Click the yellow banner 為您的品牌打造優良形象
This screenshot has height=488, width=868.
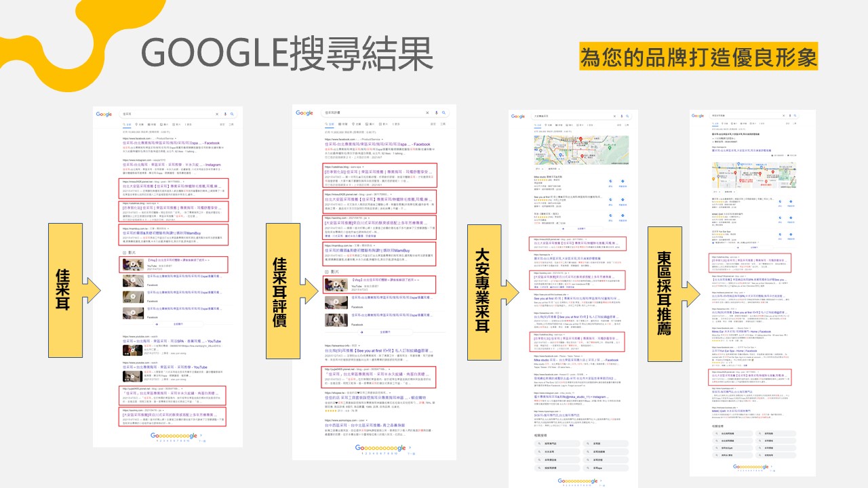698,57
